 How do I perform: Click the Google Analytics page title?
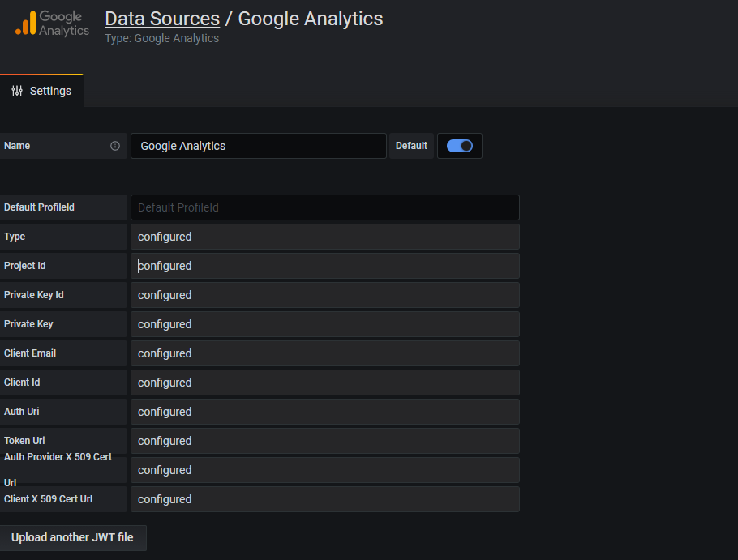(x=311, y=19)
